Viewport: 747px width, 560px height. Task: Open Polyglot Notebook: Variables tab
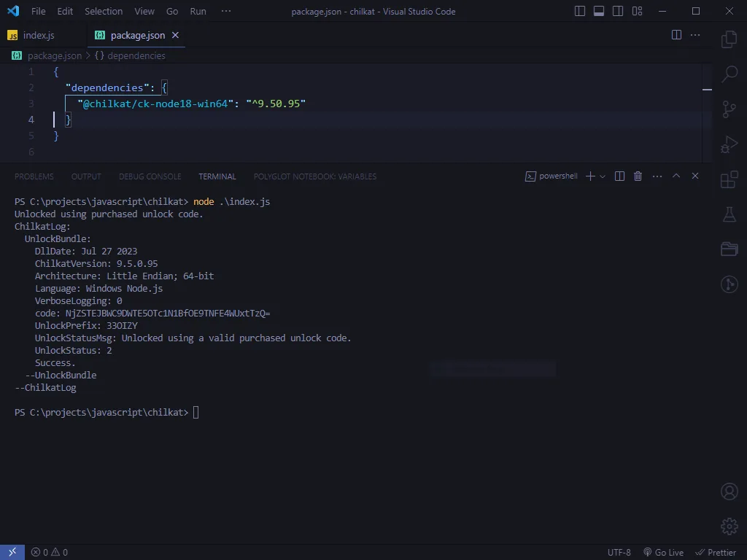click(315, 176)
